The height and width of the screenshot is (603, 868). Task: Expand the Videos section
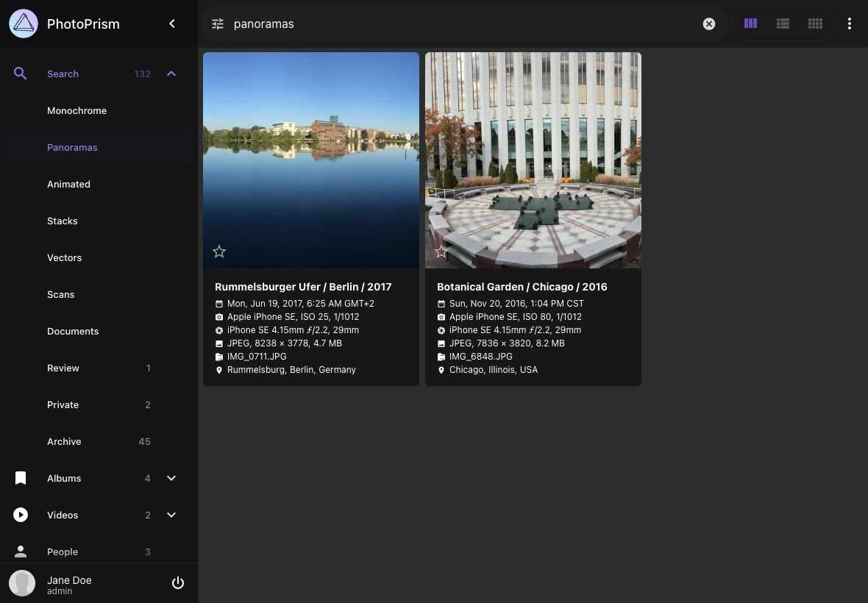click(x=171, y=515)
